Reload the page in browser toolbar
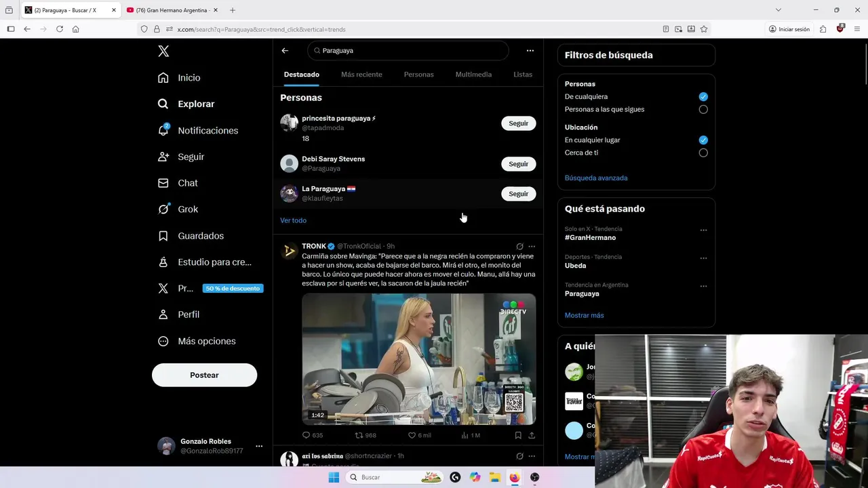 click(60, 29)
